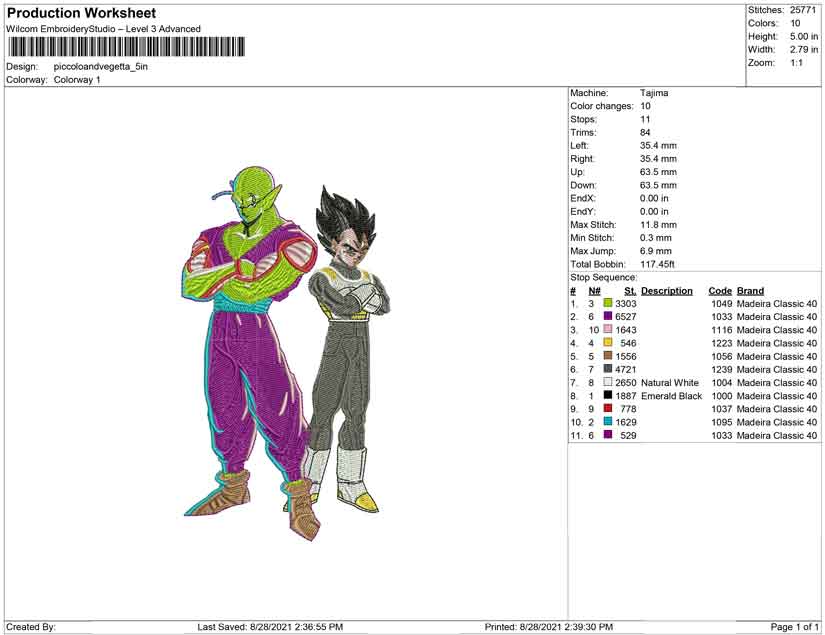The height and width of the screenshot is (635, 825).
Task: Click the Min Stitch value '0.3 mm'
Action: click(656, 238)
